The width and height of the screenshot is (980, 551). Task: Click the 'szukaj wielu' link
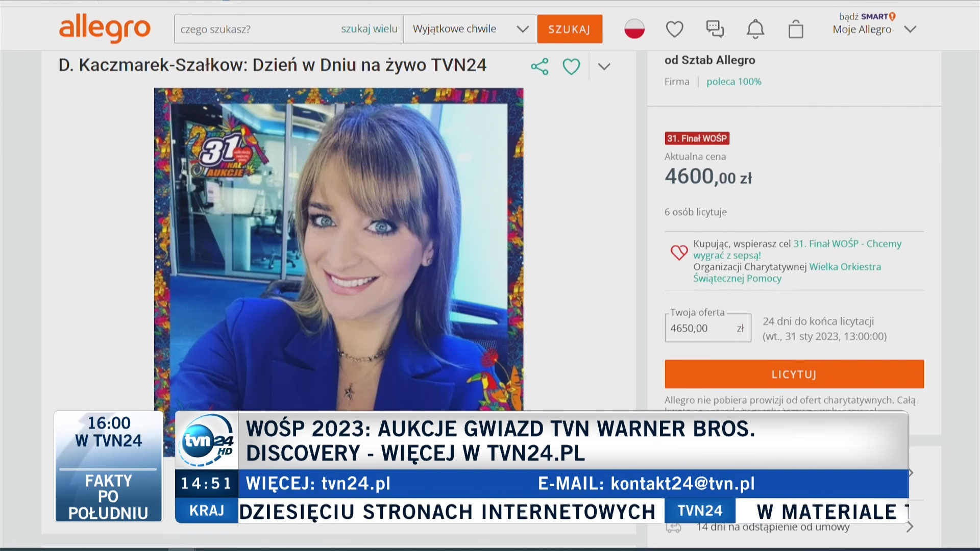(369, 29)
